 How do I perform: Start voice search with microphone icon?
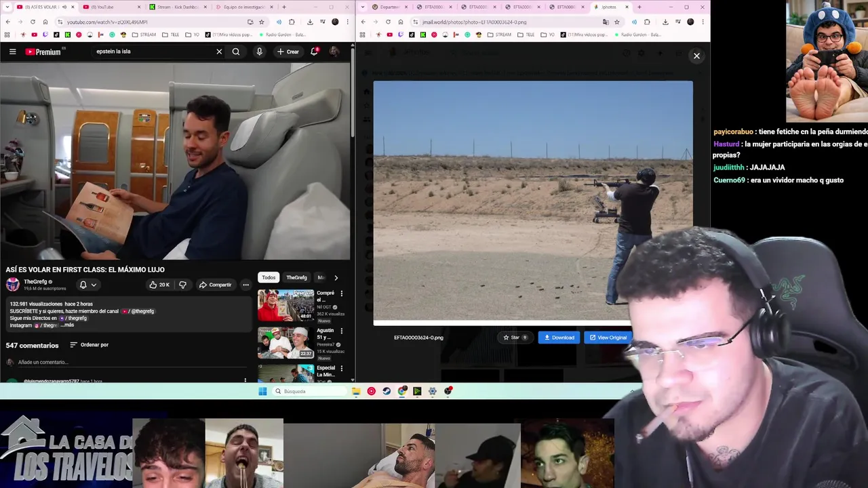[x=259, y=52]
